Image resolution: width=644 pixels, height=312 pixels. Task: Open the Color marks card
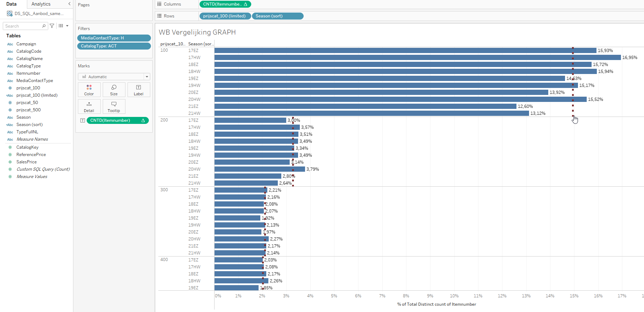tap(89, 90)
